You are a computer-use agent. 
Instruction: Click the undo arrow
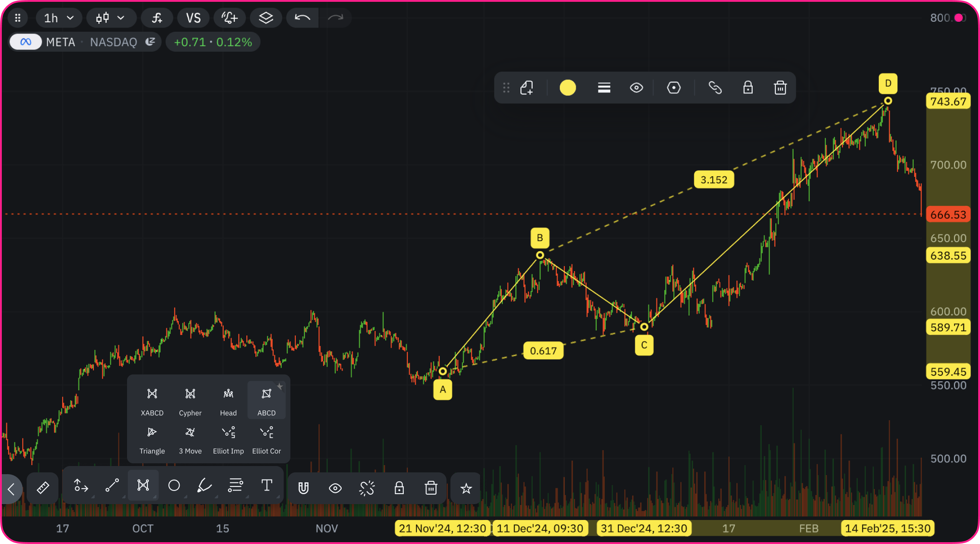302,18
